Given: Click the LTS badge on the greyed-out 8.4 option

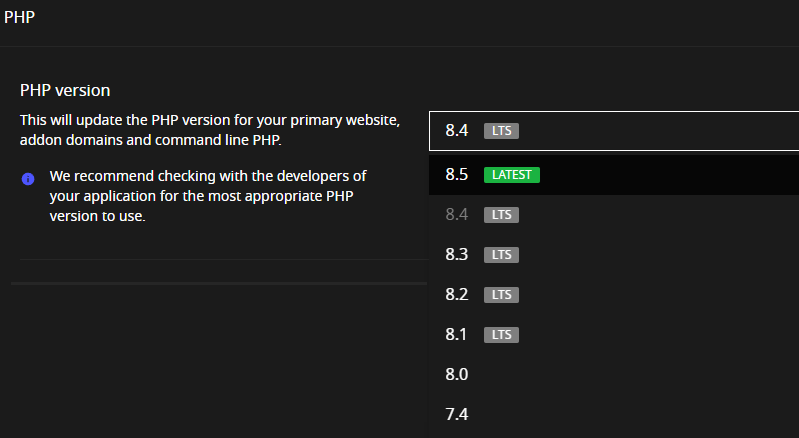Looking at the screenshot, I should (x=502, y=215).
